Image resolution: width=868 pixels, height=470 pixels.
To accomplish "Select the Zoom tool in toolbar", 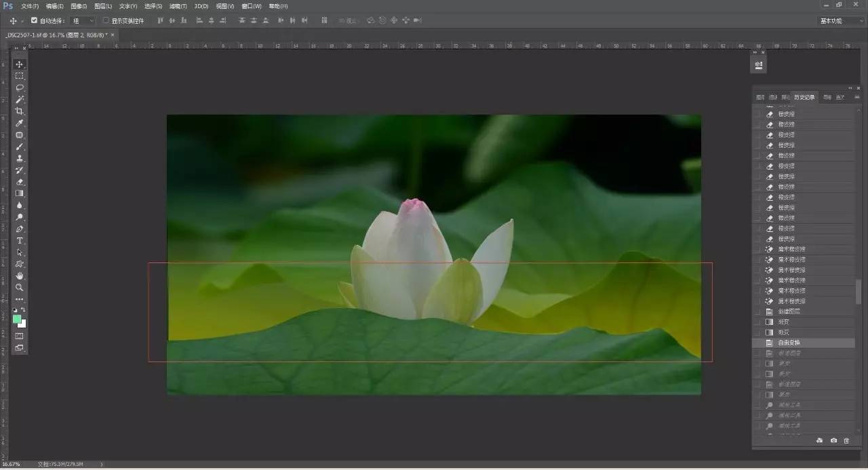I will (20, 288).
